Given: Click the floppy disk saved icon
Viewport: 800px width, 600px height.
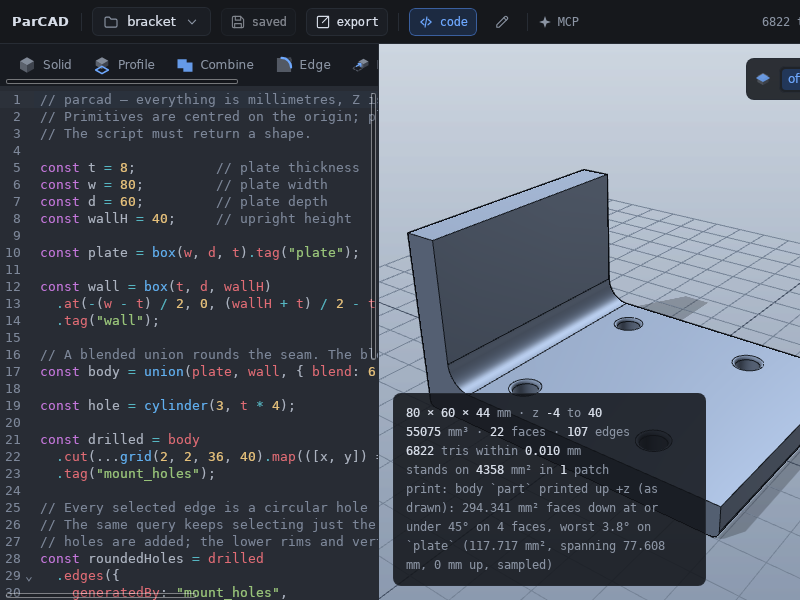Looking at the screenshot, I should (238, 22).
